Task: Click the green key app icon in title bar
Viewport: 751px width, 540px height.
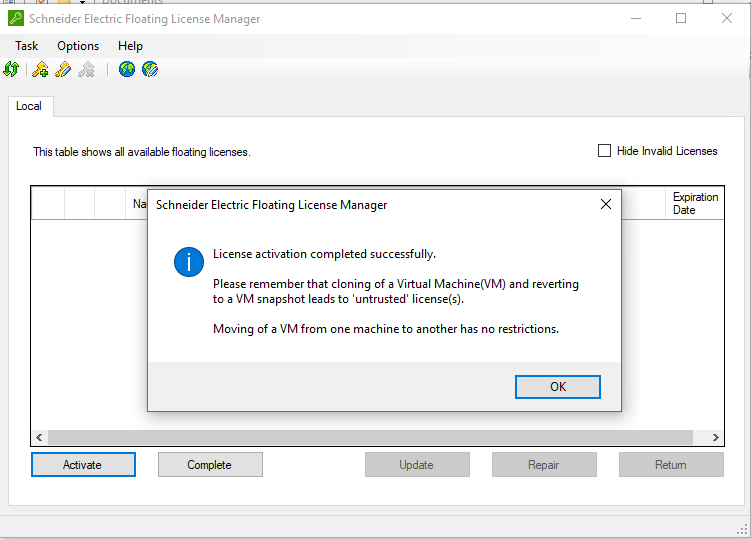Action: click(16, 19)
